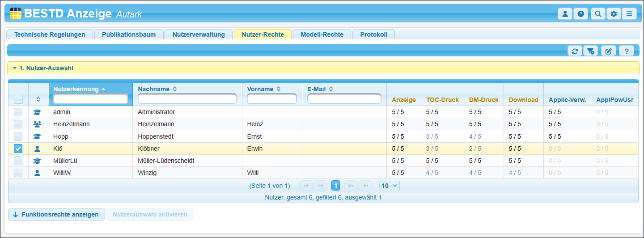644x238 pixels.
Task: Click the search magnifier icon in header
Action: (597, 14)
